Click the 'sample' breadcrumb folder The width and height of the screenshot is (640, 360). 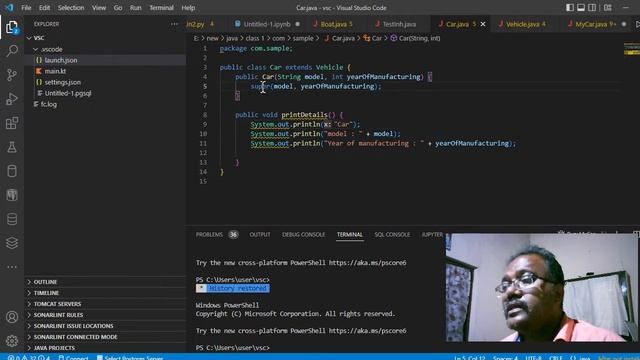pyautogui.click(x=303, y=38)
